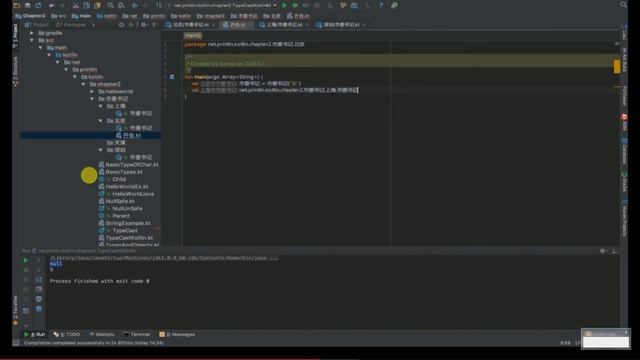This screenshot has height=360, width=640.
Task: Click the Replace icon next to Find
Action: tap(121, 5)
